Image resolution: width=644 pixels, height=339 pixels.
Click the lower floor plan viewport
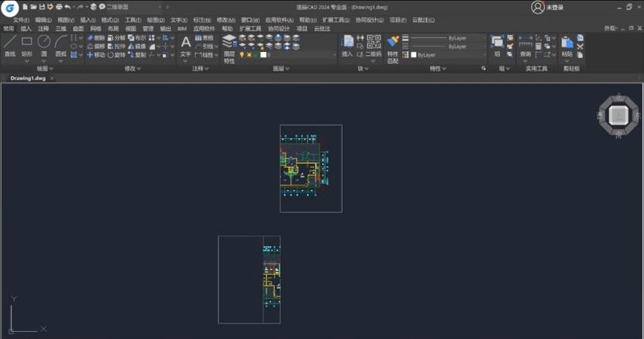(x=250, y=279)
